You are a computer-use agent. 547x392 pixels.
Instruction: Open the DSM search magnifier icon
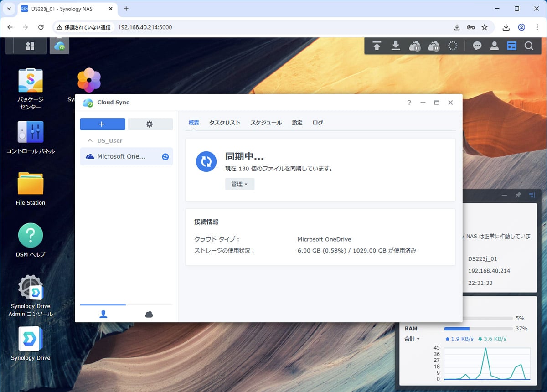click(529, 46)
